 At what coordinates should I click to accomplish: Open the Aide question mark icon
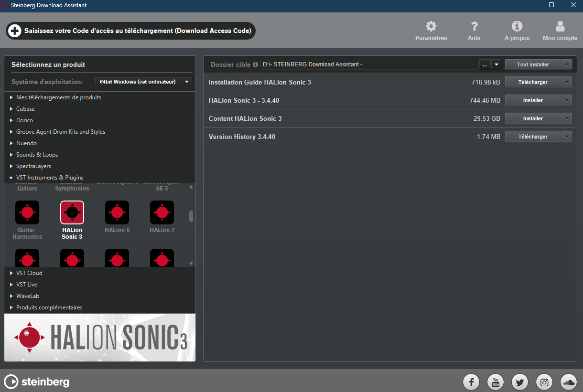(474, 26)
